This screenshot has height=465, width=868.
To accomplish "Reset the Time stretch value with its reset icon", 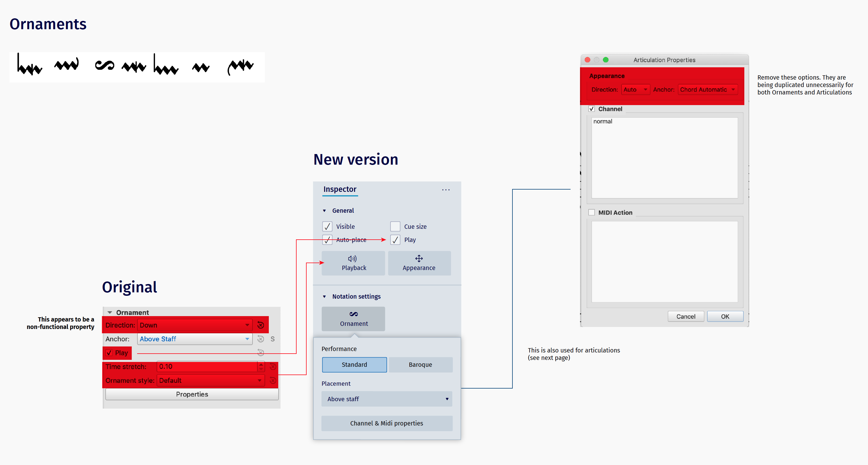I will click(273, 367).
